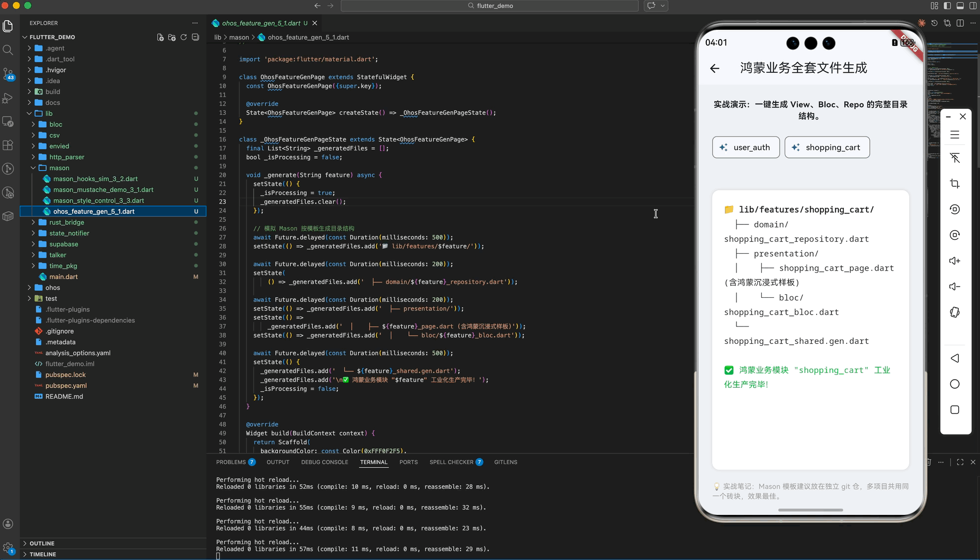Open the Search view in activity bar
This screenshot has height=560, width=980.
pyautogui.click(x=8, y=49)
